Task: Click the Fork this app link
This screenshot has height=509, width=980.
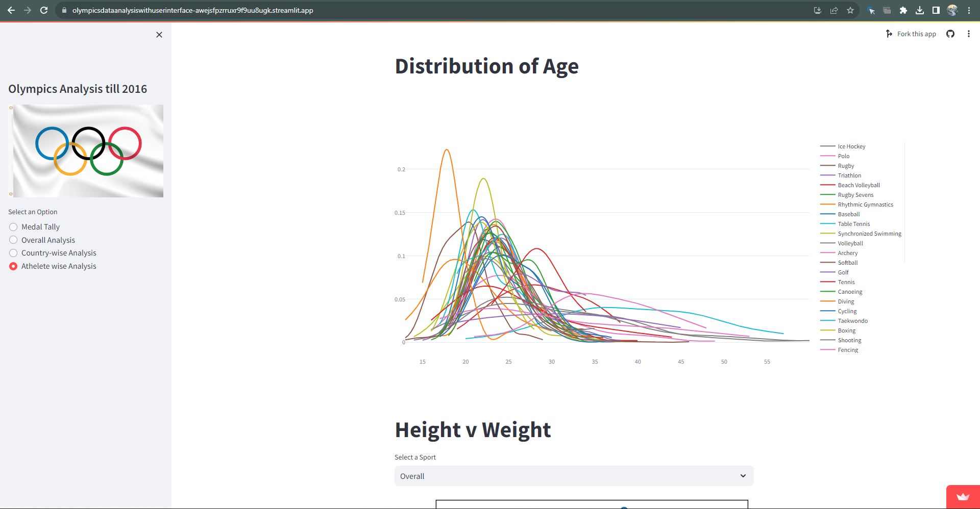Action: (x=916, y=34)
